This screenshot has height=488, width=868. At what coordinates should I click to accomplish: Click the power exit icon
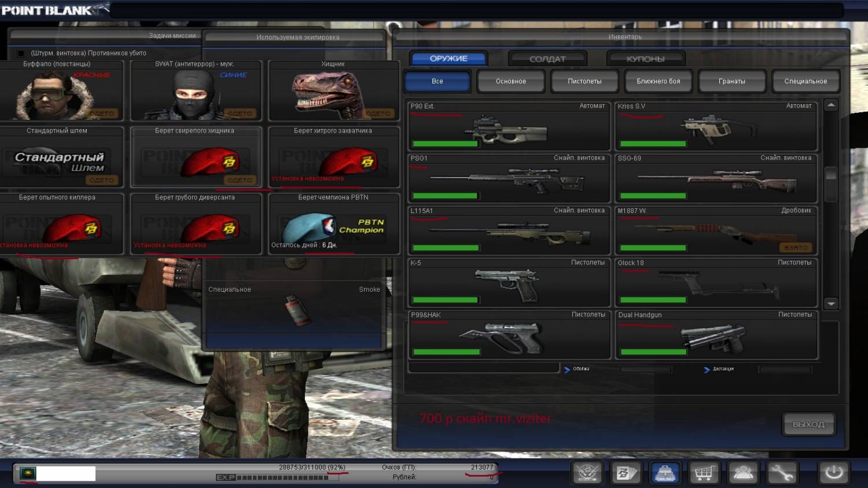coord(834,473)
